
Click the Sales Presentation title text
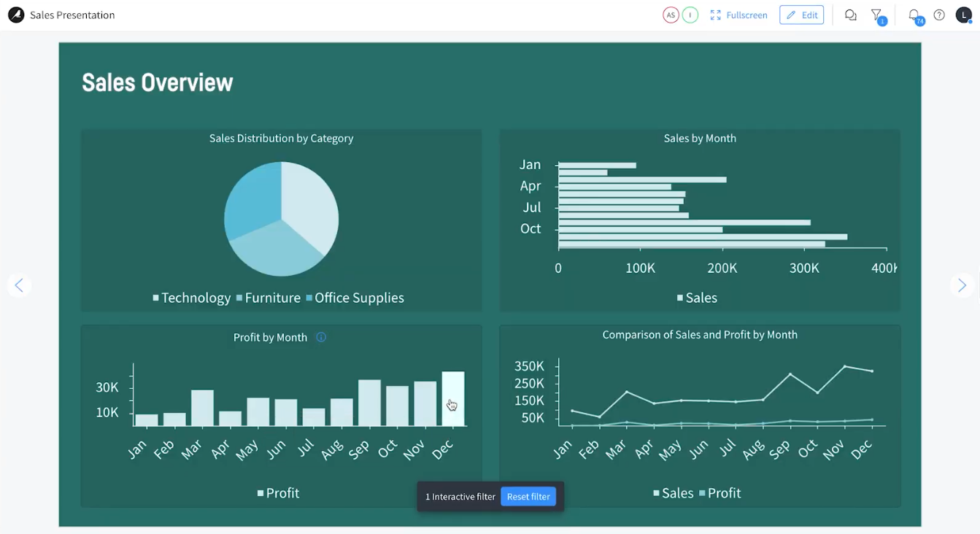[72, 15]
